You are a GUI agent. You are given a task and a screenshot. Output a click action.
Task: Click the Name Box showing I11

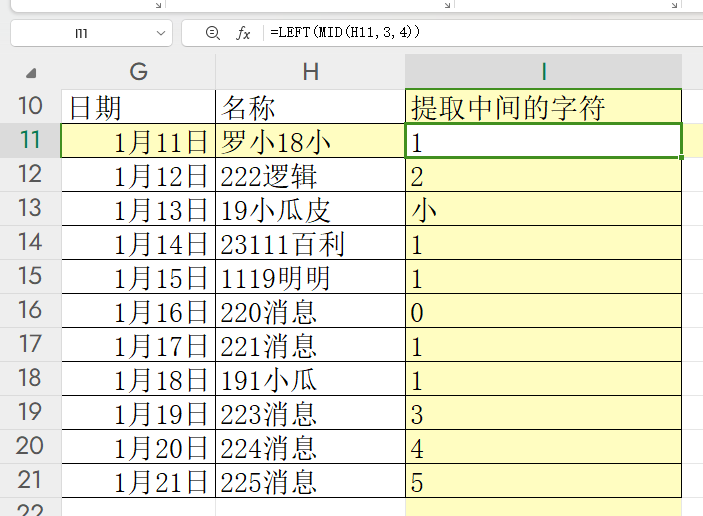(x=91, y=33)
